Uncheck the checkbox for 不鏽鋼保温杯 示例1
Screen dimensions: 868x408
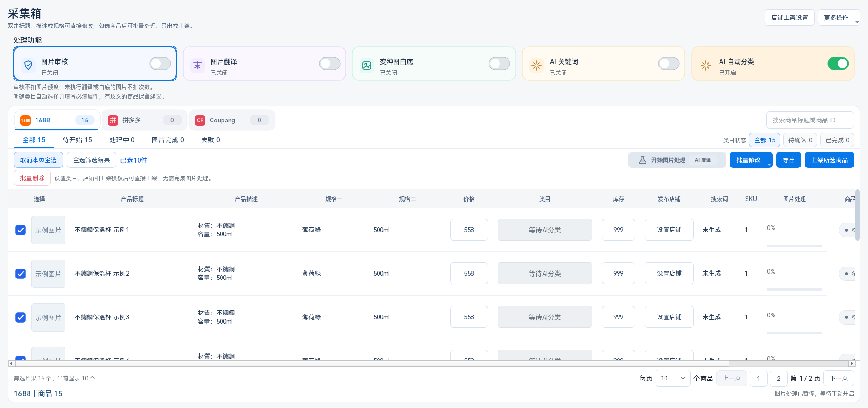(x=20, y=230)
